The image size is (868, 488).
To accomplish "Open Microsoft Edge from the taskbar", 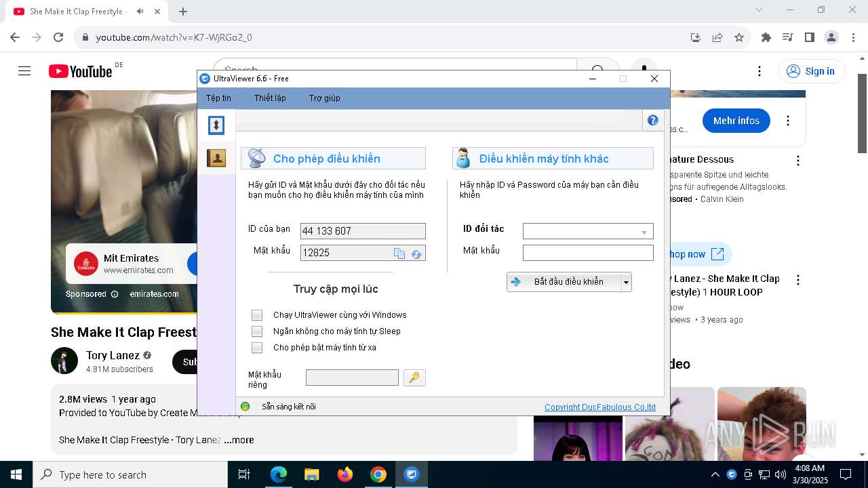I will point(279,474).
